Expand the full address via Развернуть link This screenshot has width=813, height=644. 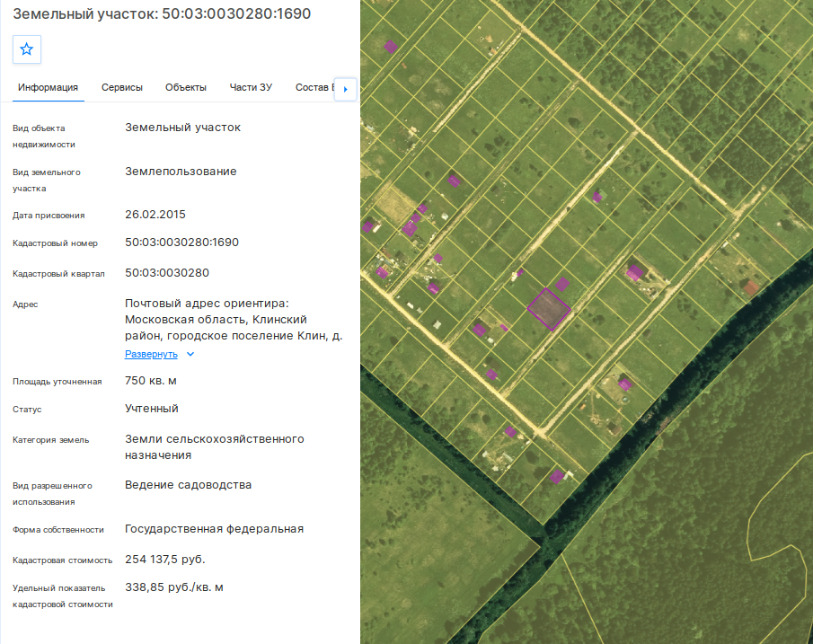[152, 354]
